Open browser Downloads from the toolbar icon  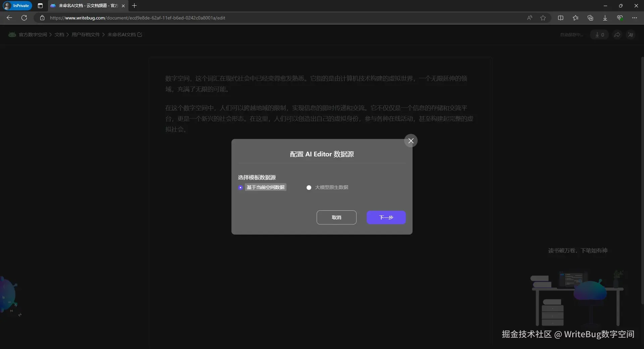coord(605,18)
